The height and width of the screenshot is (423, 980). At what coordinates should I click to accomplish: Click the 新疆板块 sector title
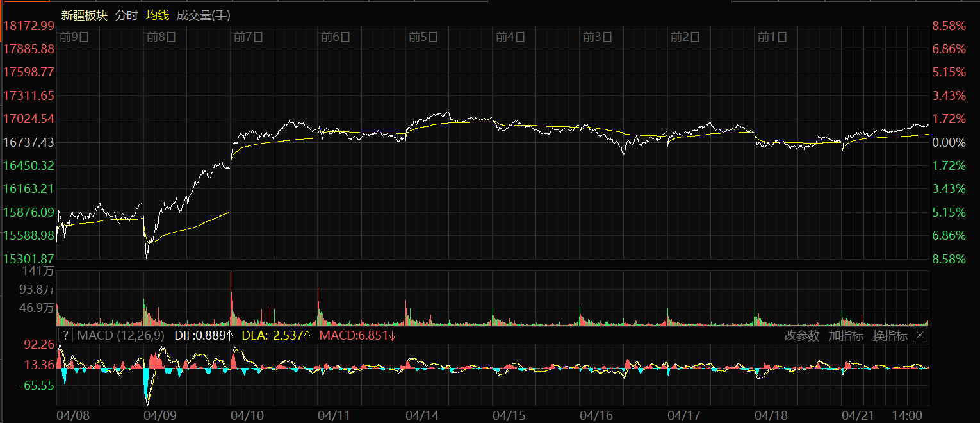(x=84, y=15)
